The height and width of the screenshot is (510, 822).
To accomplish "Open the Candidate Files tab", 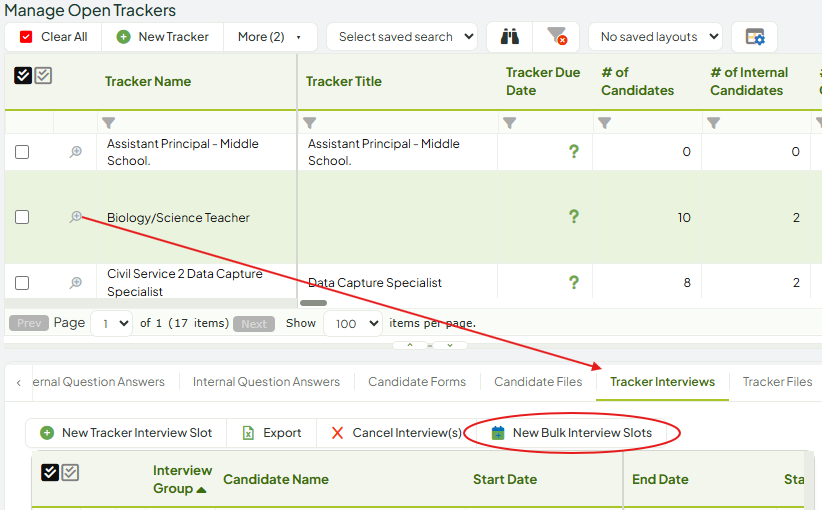I will click(x=538, y=382).
